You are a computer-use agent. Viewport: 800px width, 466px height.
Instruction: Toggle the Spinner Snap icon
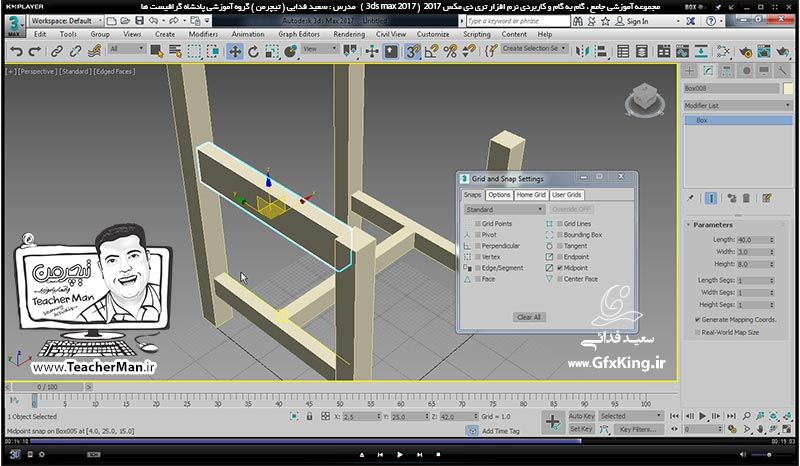click(469, 51)
